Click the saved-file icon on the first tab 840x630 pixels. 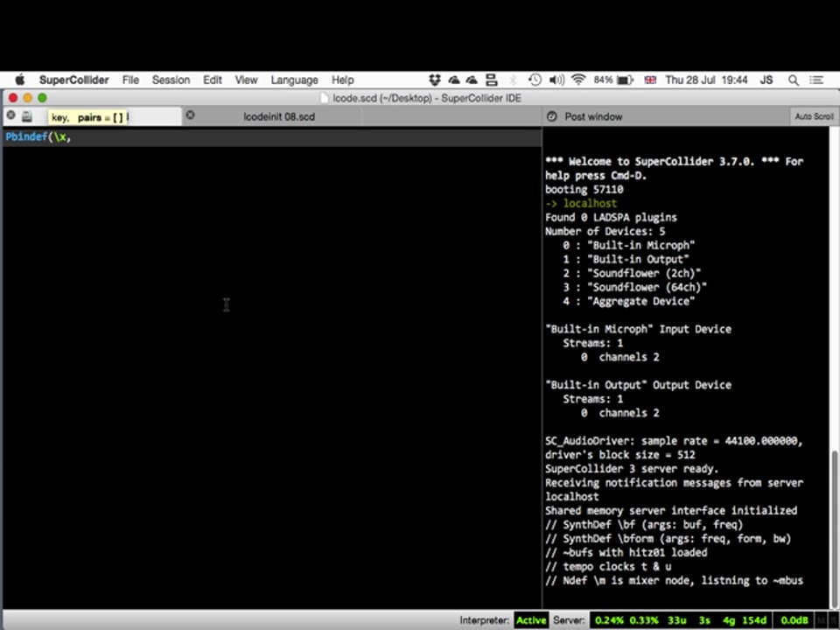tap(27, 116)
